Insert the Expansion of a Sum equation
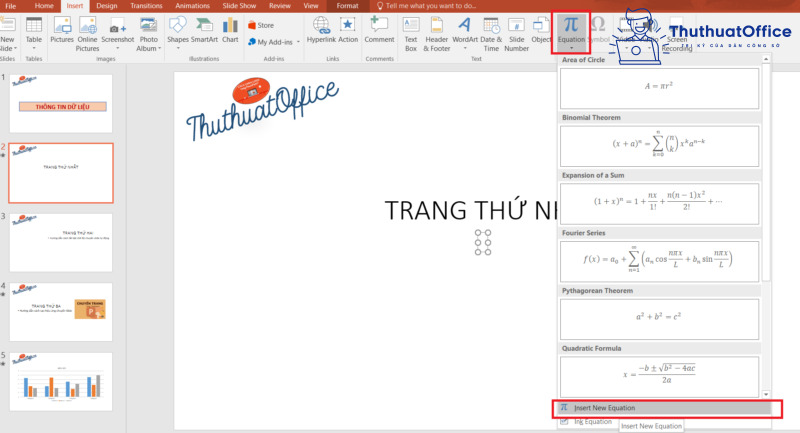Image resolution: width=800 pixels, height=433 pixels. pos(659,203)
